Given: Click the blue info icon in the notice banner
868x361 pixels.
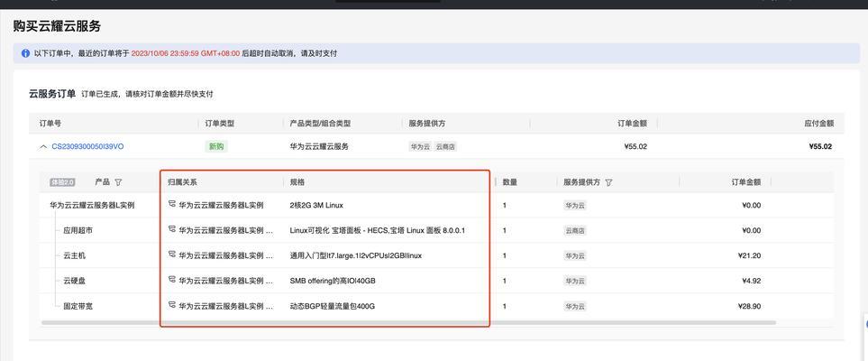Looking at the screenshot, I should pyautogui.click(x=25, y=54).
